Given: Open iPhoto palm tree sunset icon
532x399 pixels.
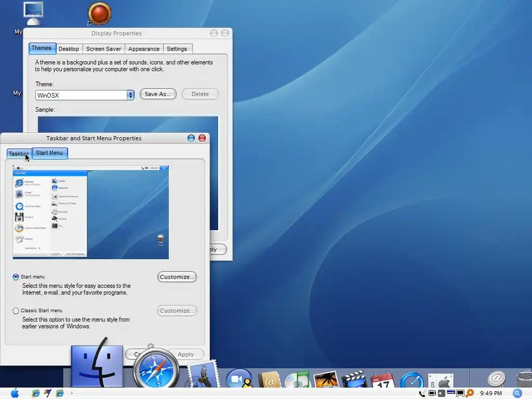Looking at the screenshot, I should click(x=326, y=379).
